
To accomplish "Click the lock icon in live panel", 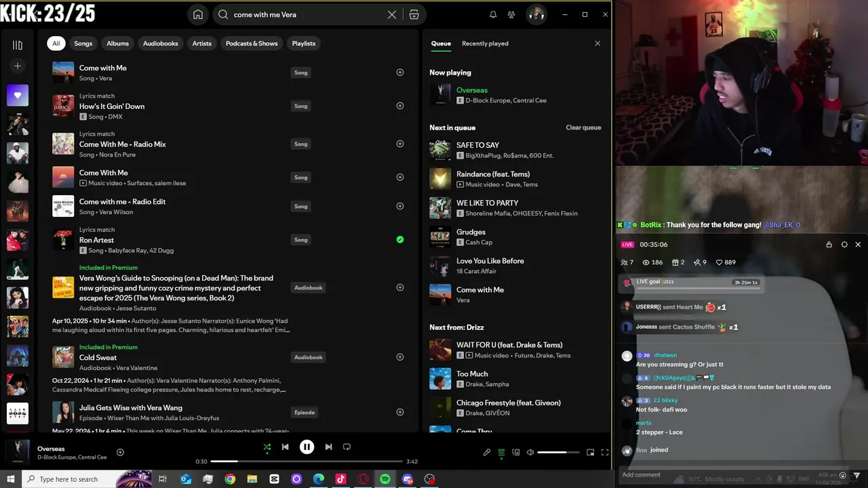I will (829, 245).
